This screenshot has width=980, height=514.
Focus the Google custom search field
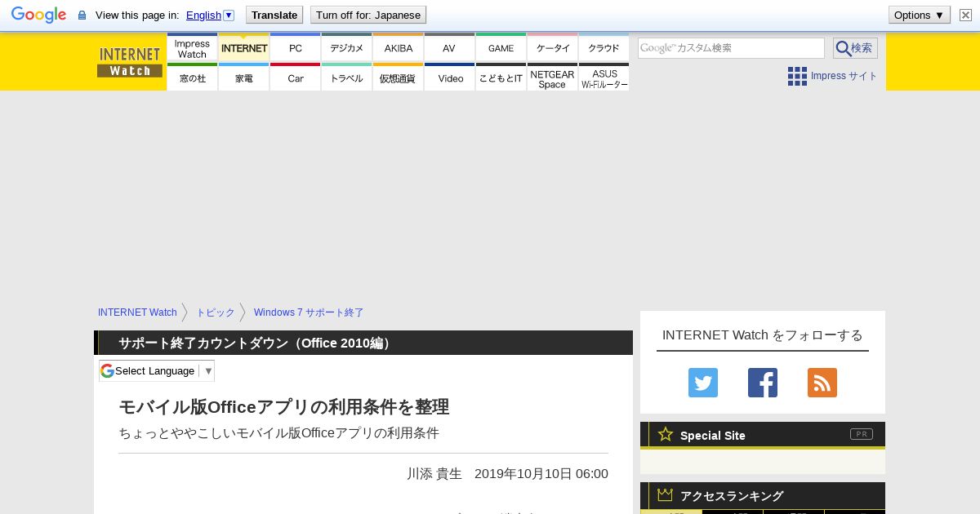(731, 48)
